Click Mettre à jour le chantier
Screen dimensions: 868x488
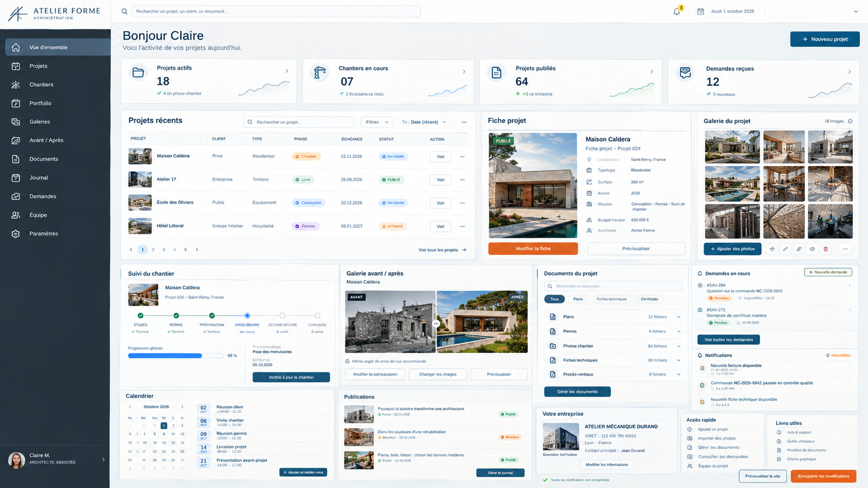(x=291, y=377)
